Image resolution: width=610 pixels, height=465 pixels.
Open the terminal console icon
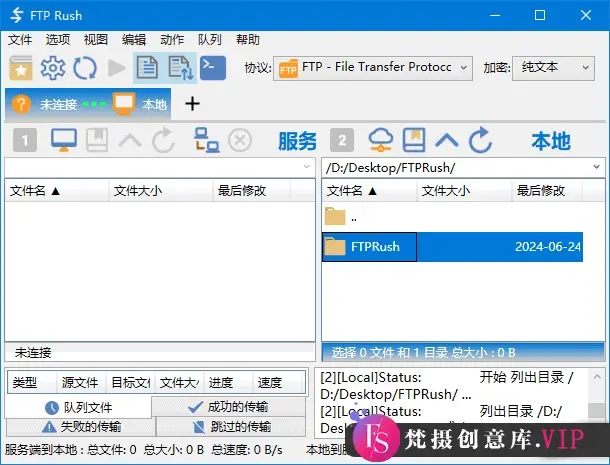[x=213, y=68]
